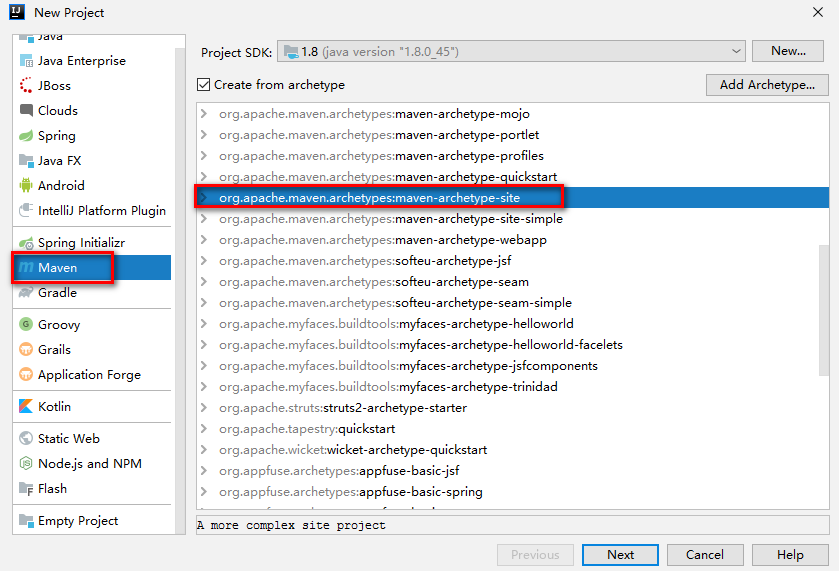Click the IntelliJ IDEA logo in title bar
This screenshot has height=571, width=839.
pos(17,12)
